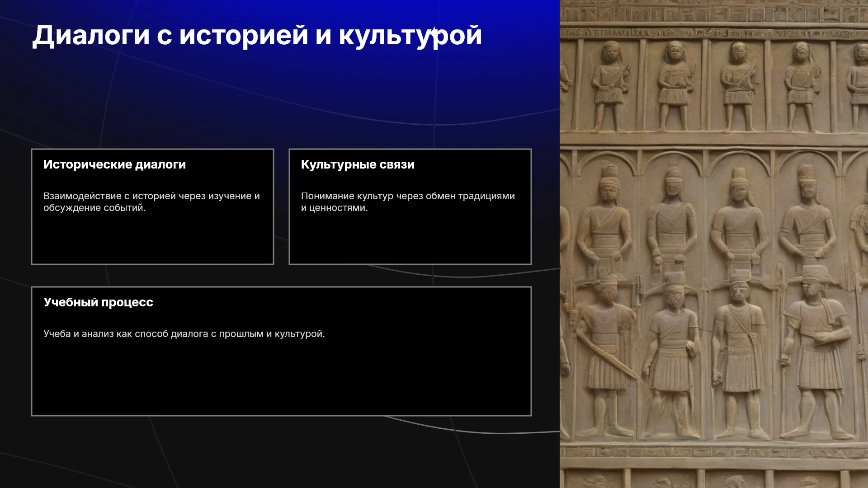Select the stone relief image
Image resolution: width=868 pixels, height=488 pixels.
click(x=714, y=244)
